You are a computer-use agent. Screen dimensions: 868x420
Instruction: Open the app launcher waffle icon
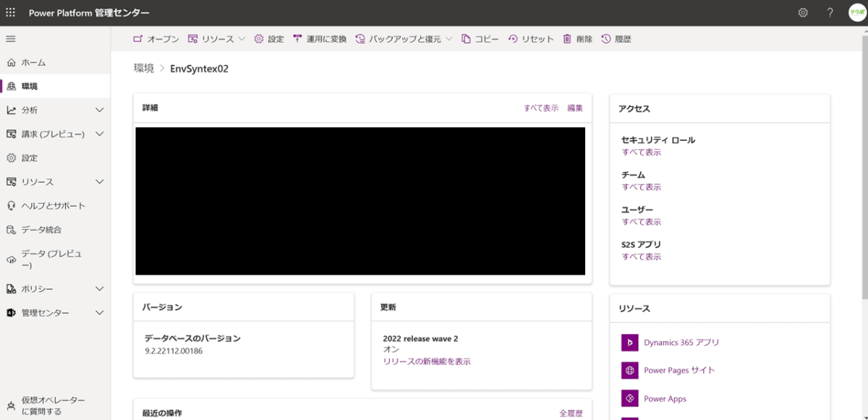(10, 12)
